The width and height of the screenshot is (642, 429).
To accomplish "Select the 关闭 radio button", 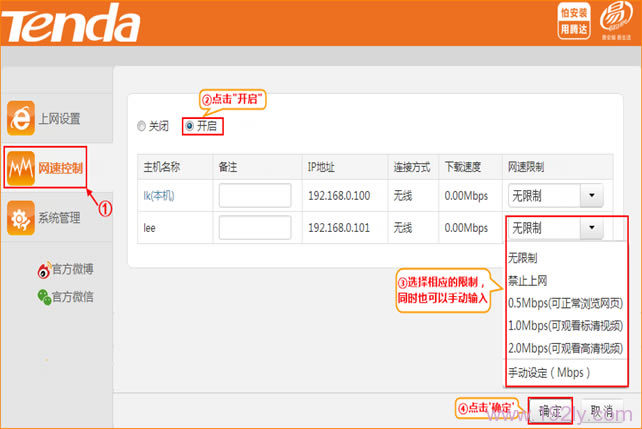I will pyautogui.click(x=141, y=127).
